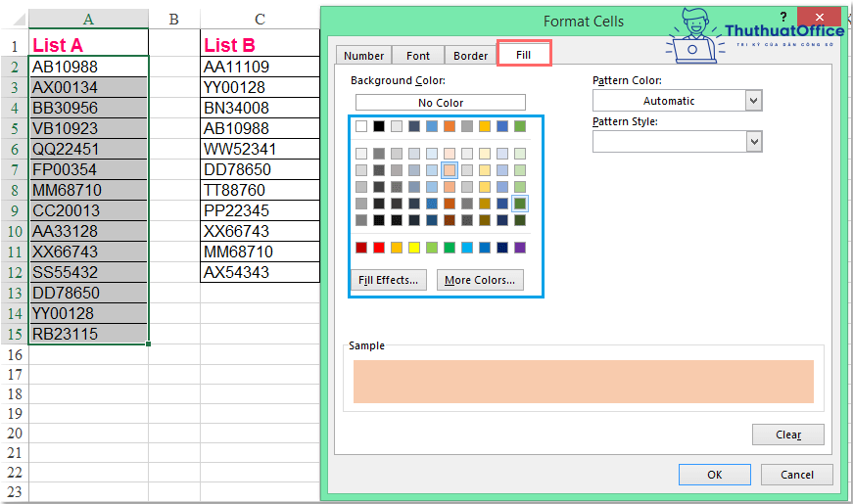Select the 'List A' header cell
The width and height of the screenshot is (853, 504).
(x=88, y=45)
